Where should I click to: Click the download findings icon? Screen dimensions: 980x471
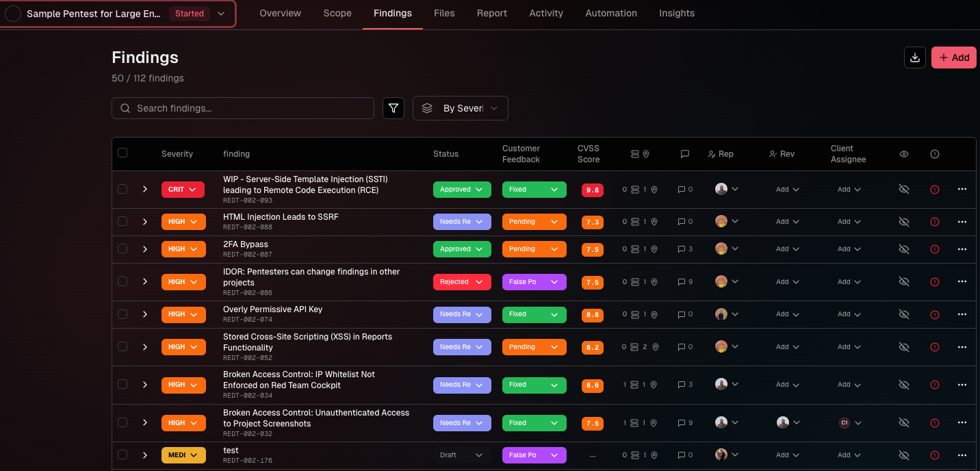[915, 58]
